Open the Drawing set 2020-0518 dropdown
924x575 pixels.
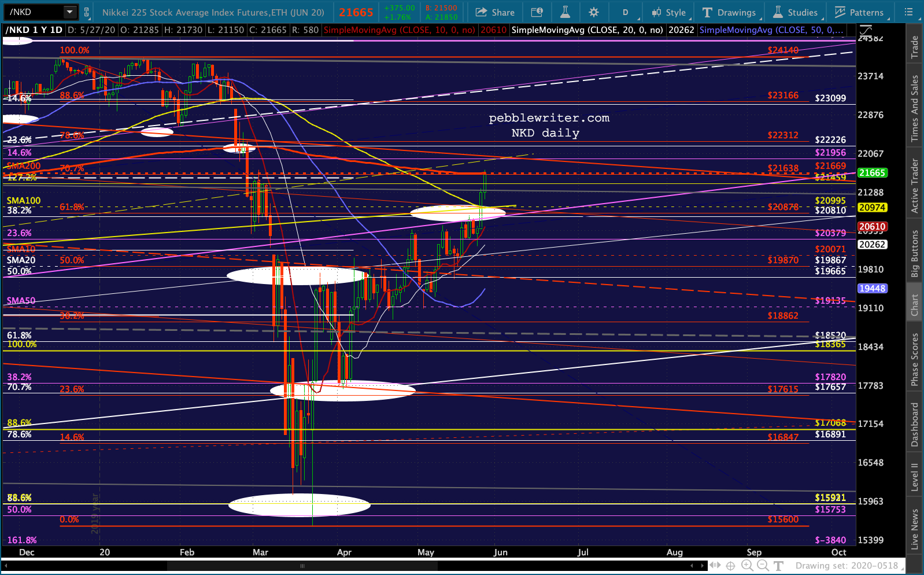point(850,566)
